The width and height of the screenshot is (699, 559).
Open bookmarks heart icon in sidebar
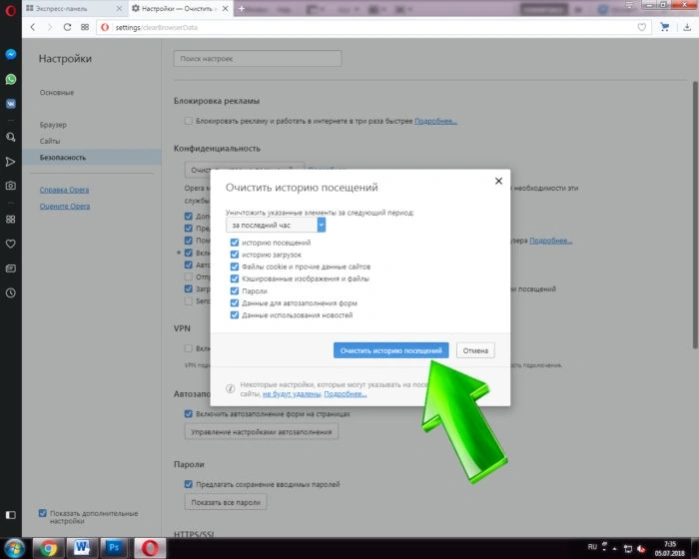pyautogui.click(x=11, y=244)
